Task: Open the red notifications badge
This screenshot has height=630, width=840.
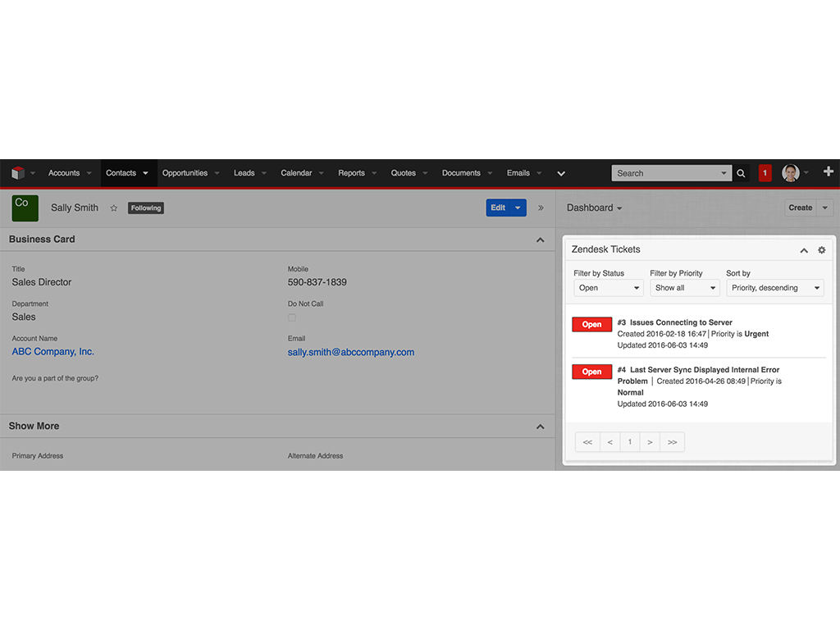Action: [x=765, y=173]
